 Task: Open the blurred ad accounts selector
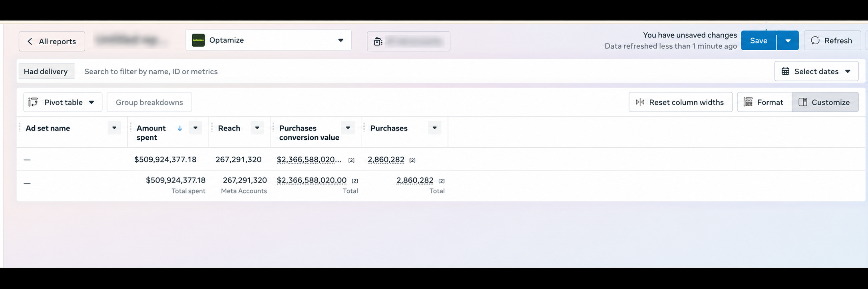408,41
